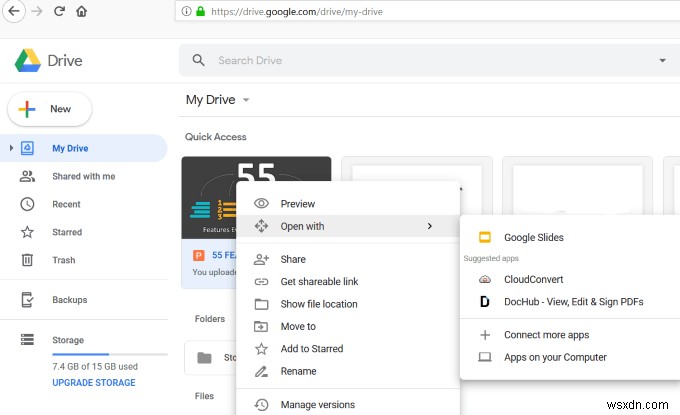Click the Show file location folder icon

[261, 304]
